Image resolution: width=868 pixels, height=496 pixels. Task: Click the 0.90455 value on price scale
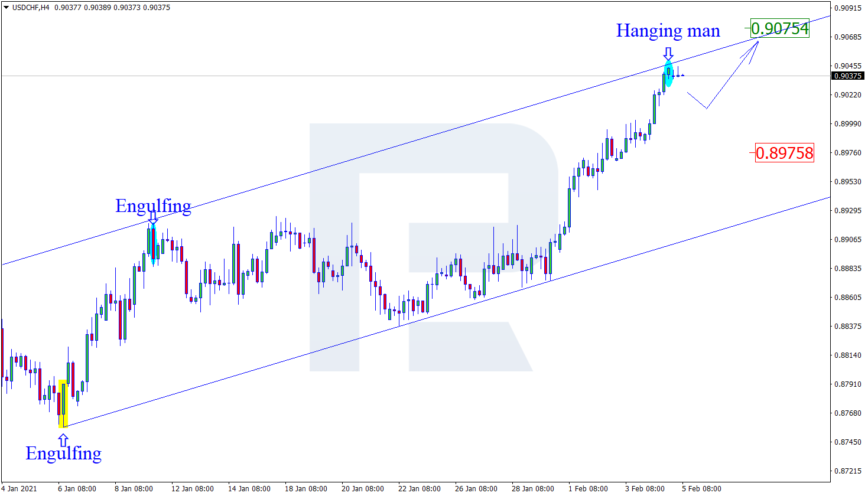coord(848,66)
